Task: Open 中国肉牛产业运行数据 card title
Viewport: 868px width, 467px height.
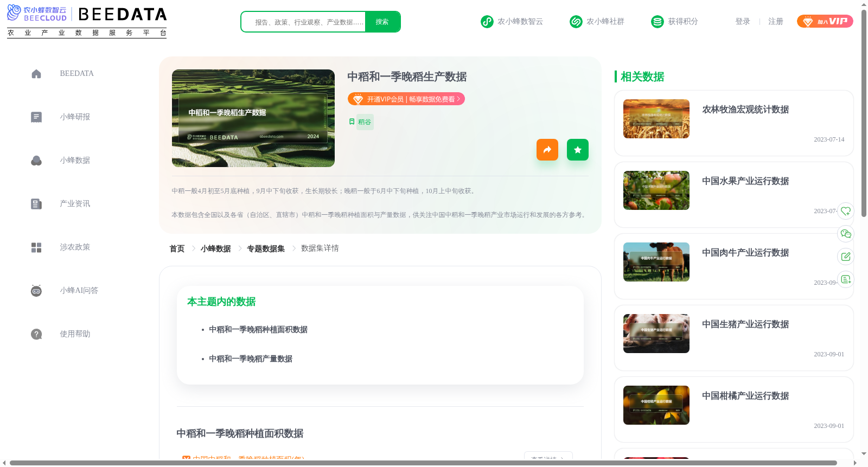Action: coord(745,253)
